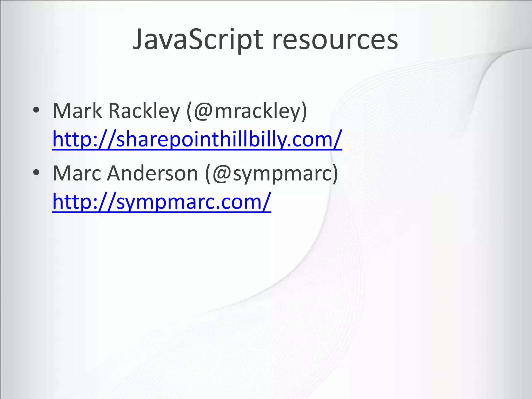Image resolution: width=532 pixels, height=399 pixels.
Task: Open the sharepointhillbilly.com link
Action: click(x=197, y=139)
